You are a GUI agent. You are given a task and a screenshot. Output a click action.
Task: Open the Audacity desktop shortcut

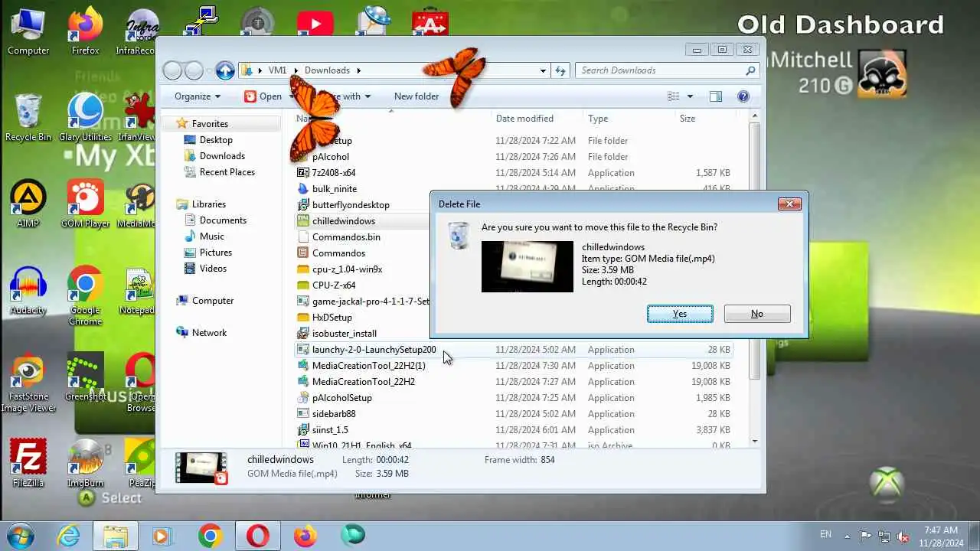[x=28, y=291]
